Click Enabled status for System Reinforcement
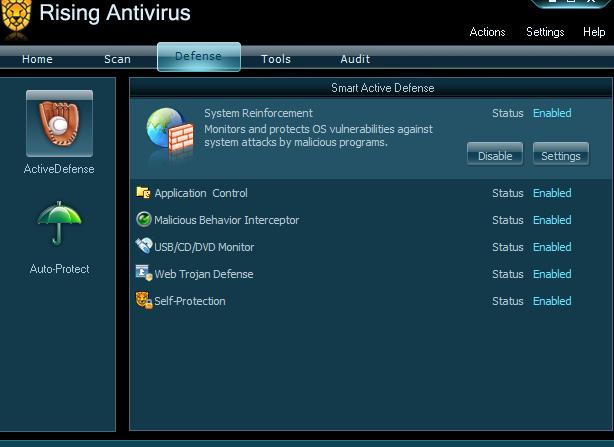 pos(552,113)
